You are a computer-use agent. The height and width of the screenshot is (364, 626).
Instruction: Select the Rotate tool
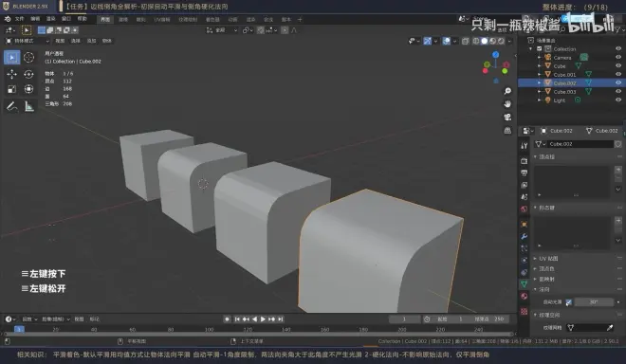point(28,74)
